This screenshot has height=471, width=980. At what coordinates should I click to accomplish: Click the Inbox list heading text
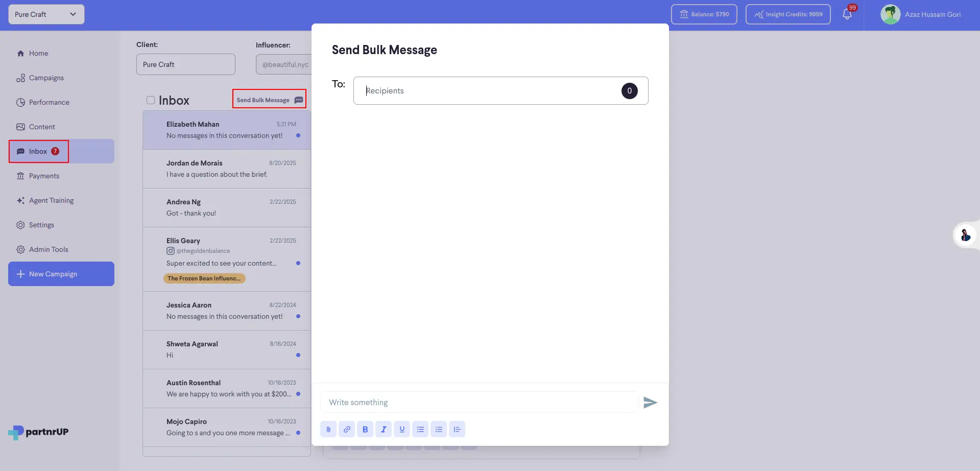(174, 101)
